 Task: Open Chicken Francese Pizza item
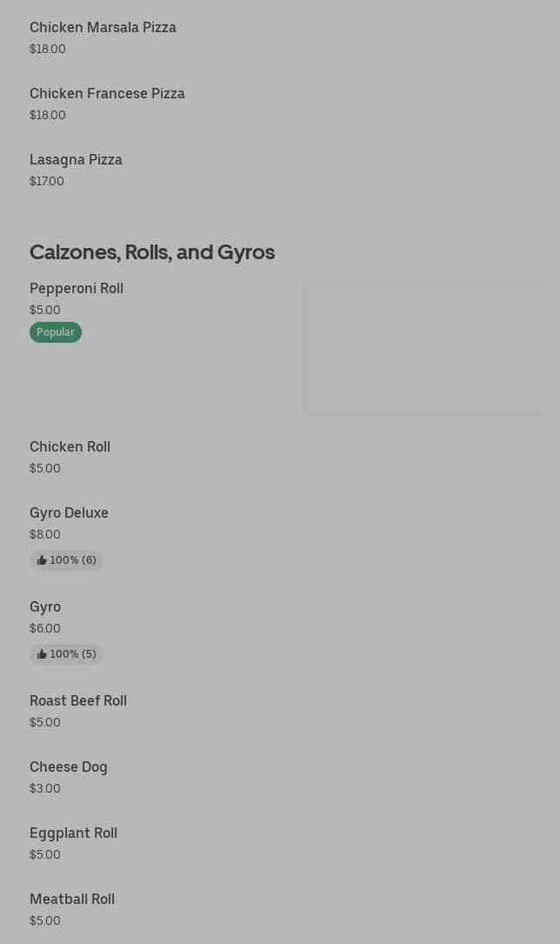coord(107,94)
